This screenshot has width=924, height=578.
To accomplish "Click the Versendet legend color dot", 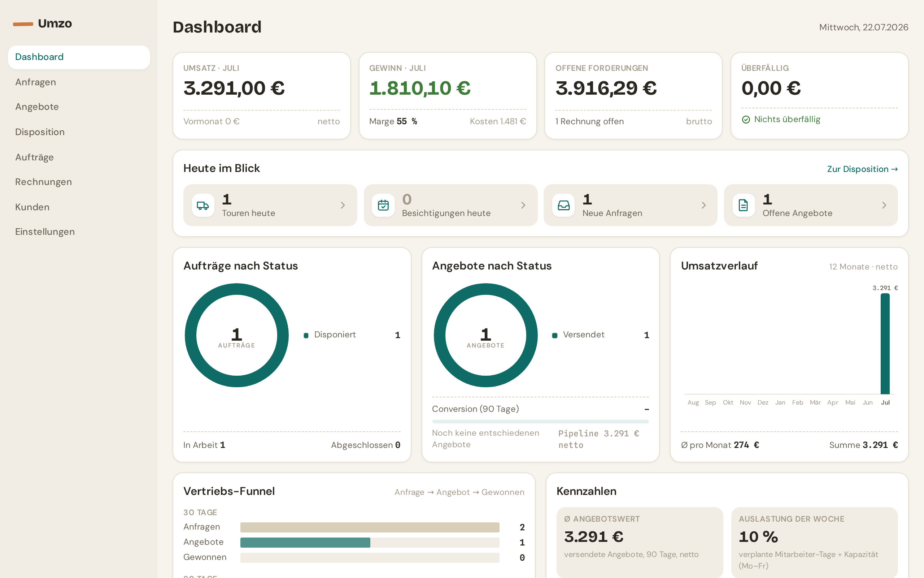I will tap(555, 335).
